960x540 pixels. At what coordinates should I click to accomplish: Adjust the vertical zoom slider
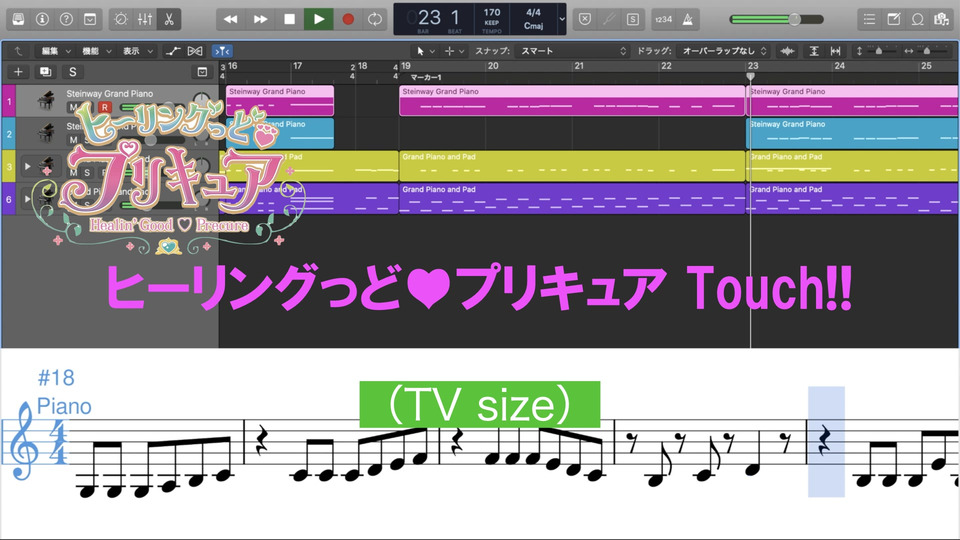pyautogui.click(x=879, y=51)
